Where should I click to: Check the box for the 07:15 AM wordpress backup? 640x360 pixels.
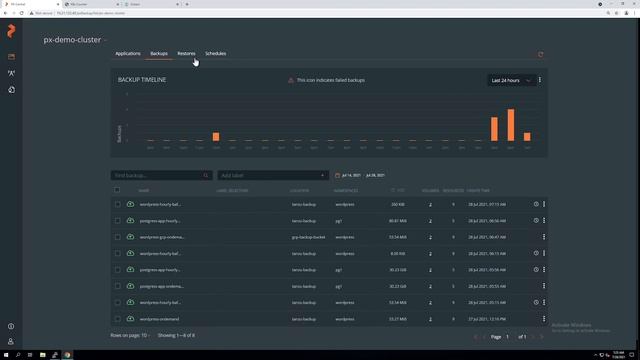[x=118, y=204]
